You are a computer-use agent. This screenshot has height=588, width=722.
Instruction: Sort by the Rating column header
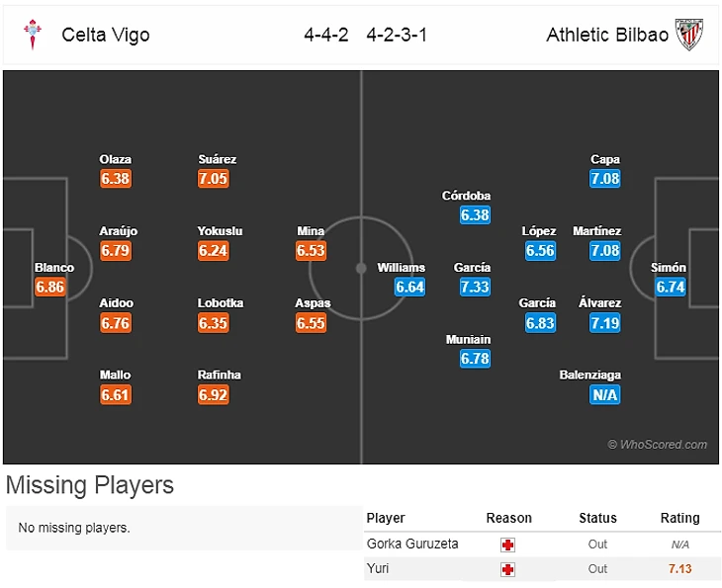click(x=679, y=519)
